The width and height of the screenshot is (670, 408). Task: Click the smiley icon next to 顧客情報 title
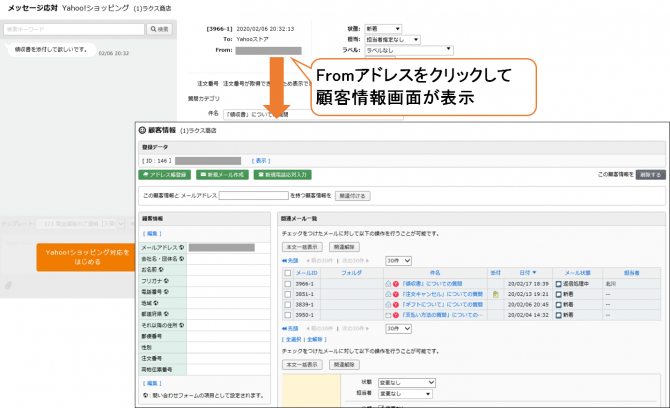pyautogui.click(x=142, y=130)
